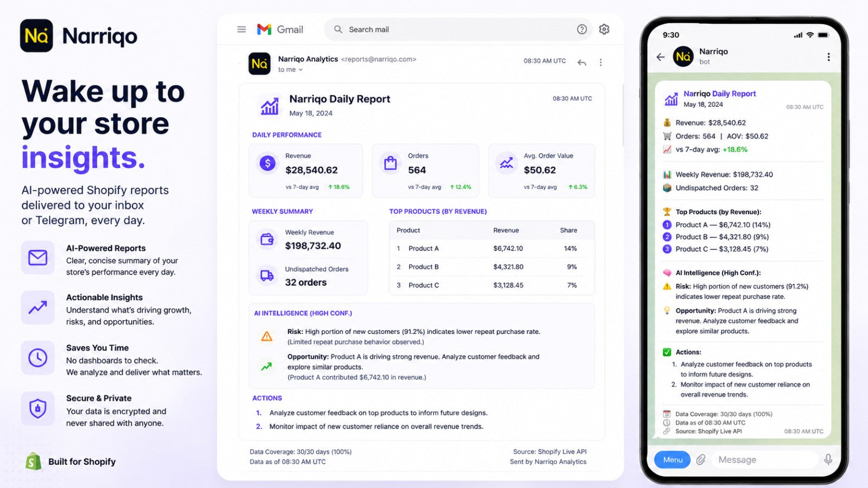Click the 'Source: Shopify Live API' email footer text
868x488 pixels.
coord(550,452)
